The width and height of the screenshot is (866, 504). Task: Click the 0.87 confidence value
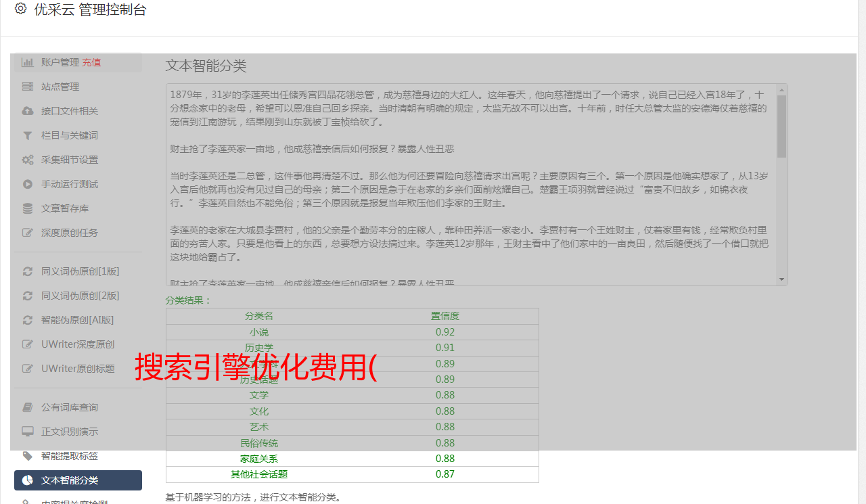click(x=445, y=474)
